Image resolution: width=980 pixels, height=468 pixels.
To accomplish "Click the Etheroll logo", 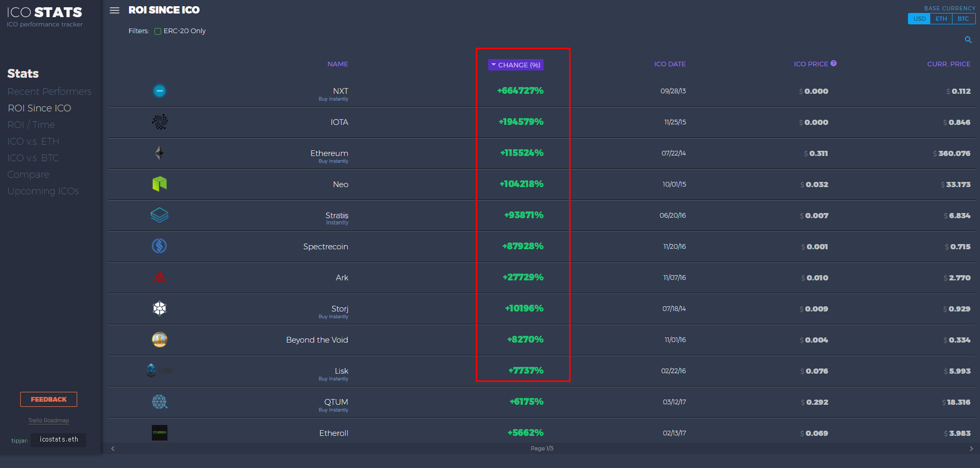I will pos(160,433).
